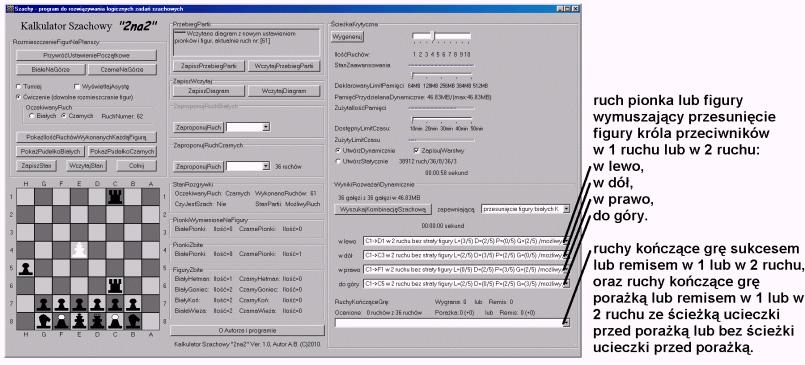The width and height of the screenshot is (805, 365).
Task: Click PrzywróćUstawieniePoczątkowe button
Action: (86, 55)
